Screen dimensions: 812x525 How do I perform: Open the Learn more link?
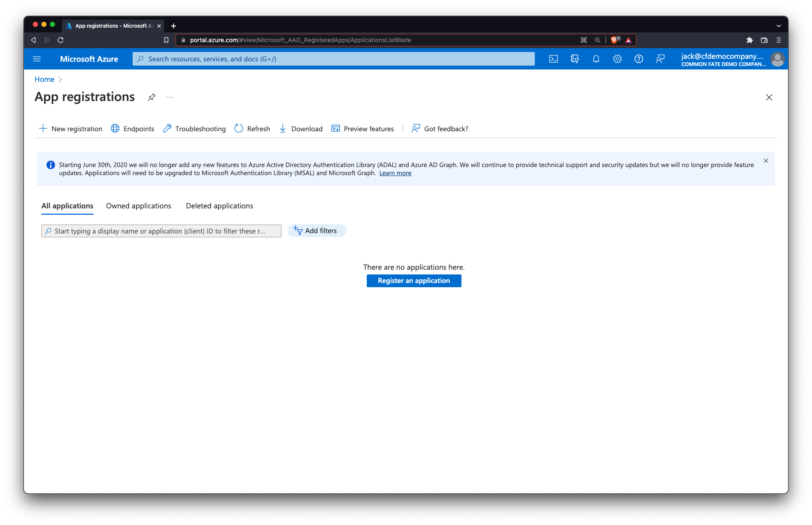point(395,173)
